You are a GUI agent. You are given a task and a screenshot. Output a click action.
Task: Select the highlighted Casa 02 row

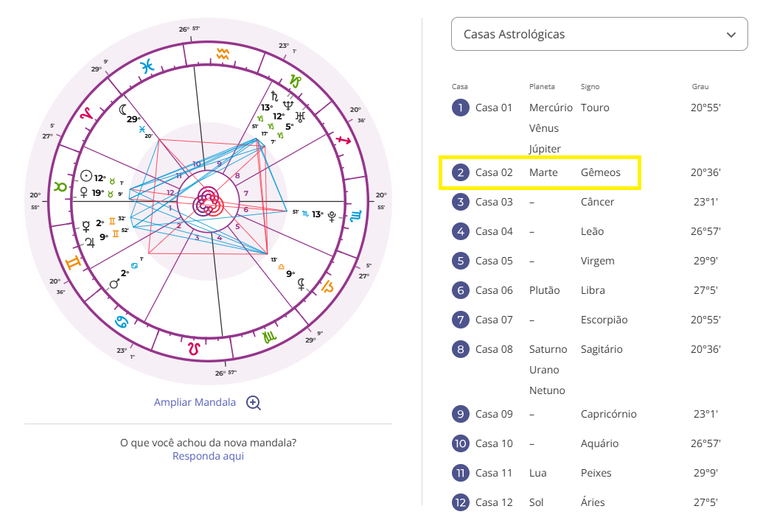540,173
